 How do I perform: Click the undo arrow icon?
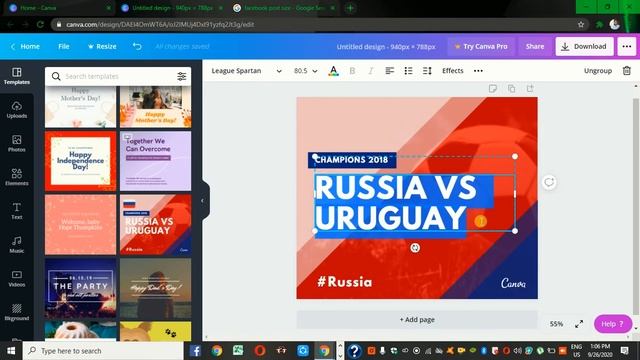click(137, 47)
